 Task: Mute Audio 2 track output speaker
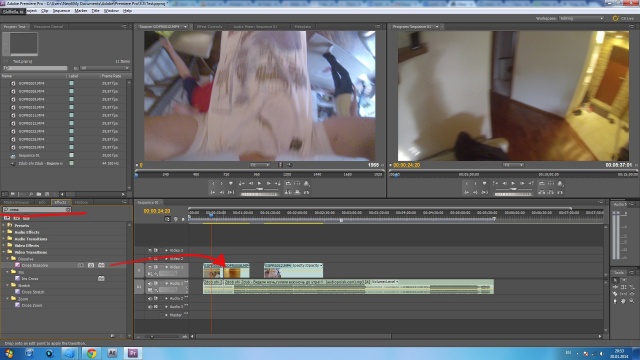(x=150, y=298)
